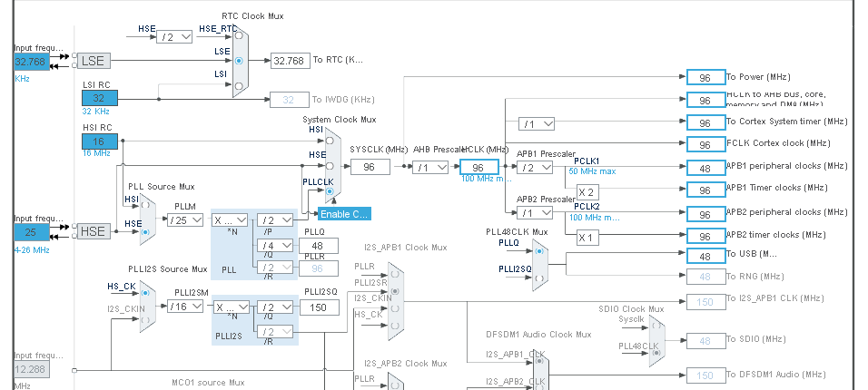868x390 pixels.
Task: Click the LSE input frequency 32.768 field
Action: point(32,61)
